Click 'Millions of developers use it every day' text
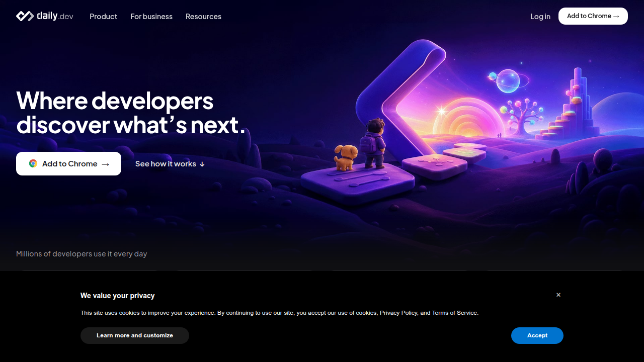The height and width of the screenshot is (362, 644). 82,254
